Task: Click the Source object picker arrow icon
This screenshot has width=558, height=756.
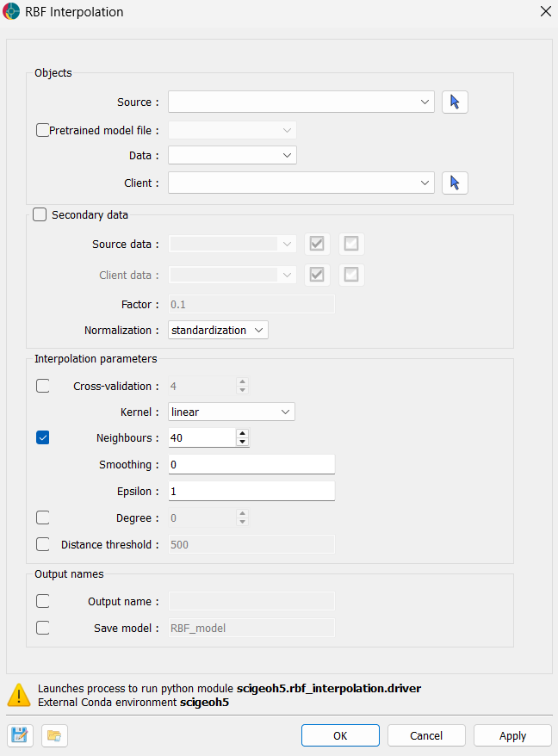Action: [x=455, y=102]
